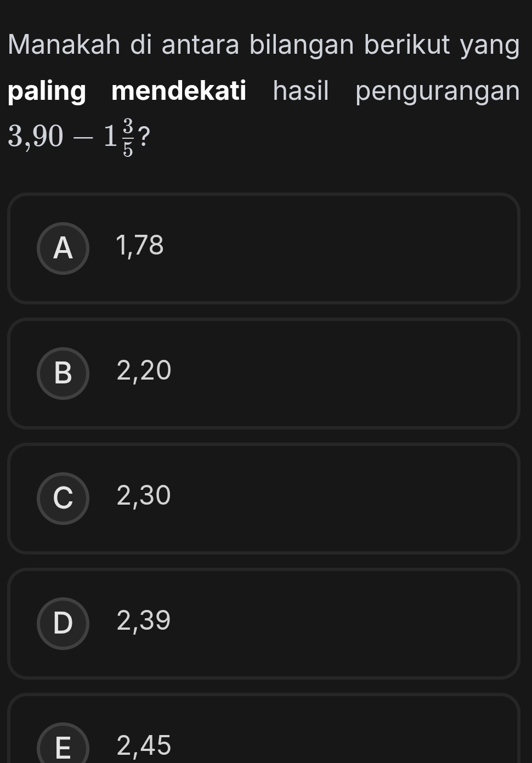The height and width of the screenshot is (763, 532).
Task: Click the number 3,90 in the expression
Action: coord(36,138)
